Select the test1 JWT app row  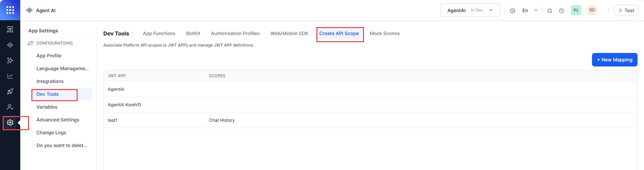pos(112,120)
